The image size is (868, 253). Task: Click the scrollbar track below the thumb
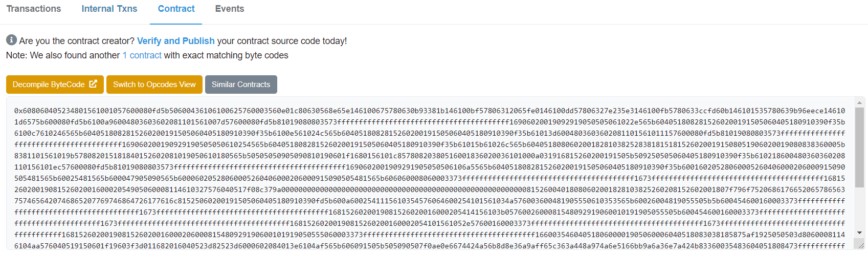click(x=860, y=208)
